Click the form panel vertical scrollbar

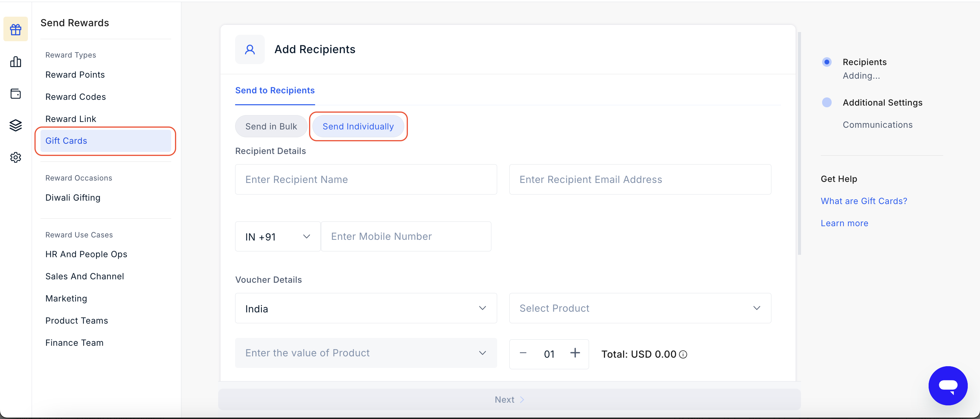799,143
